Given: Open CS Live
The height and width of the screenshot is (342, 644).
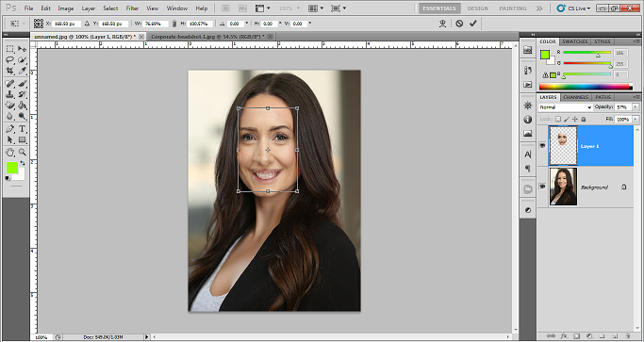Looking at the screenshot, I should pos(573,8).
